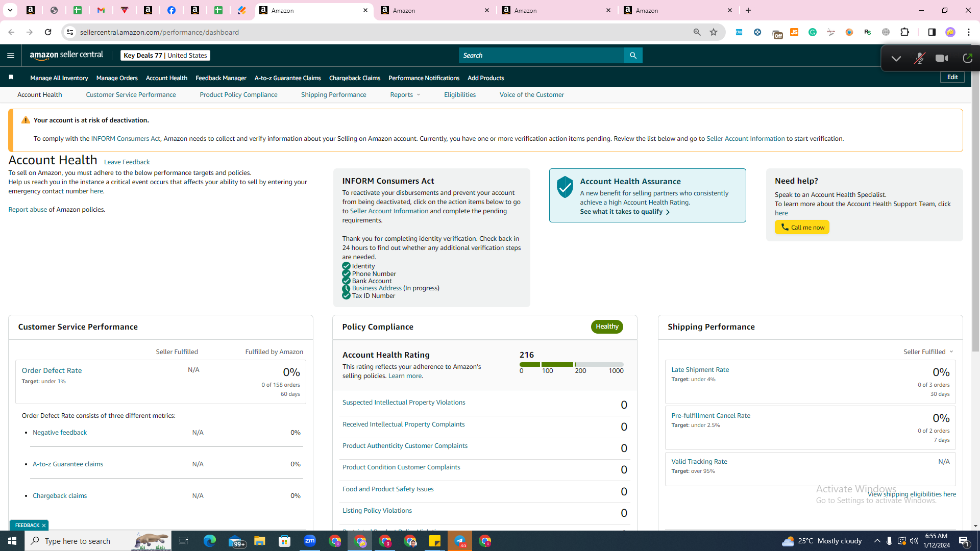980x551 pixels.
Task: Open the tab search dropdown arrow
Action: [x=10, y=10]
